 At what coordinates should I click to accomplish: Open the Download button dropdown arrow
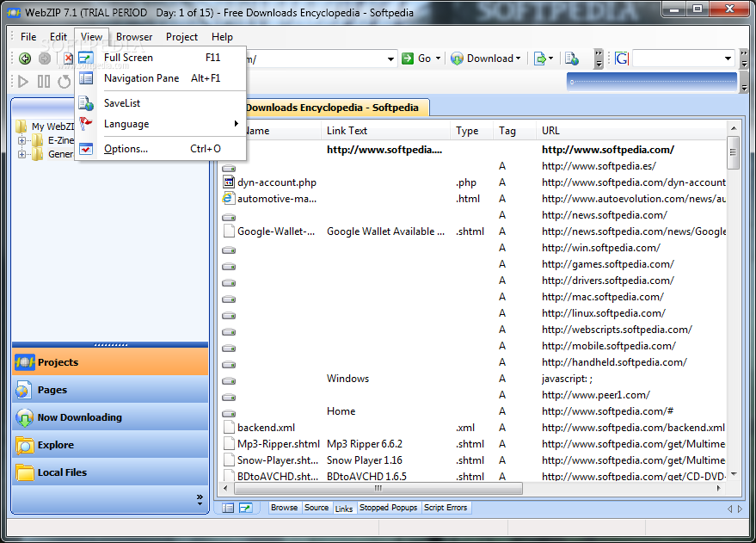click(x=519, y=59)
